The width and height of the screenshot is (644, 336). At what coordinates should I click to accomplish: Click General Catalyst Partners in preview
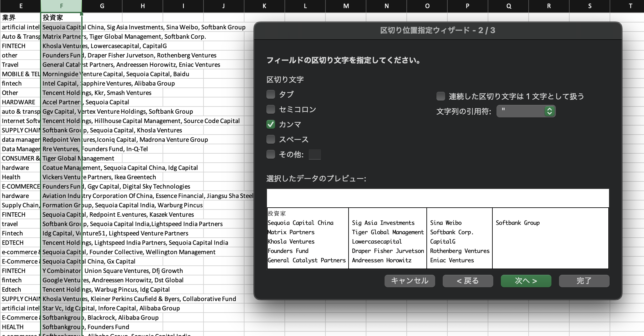pyautogui.click(x=307, y=260)
